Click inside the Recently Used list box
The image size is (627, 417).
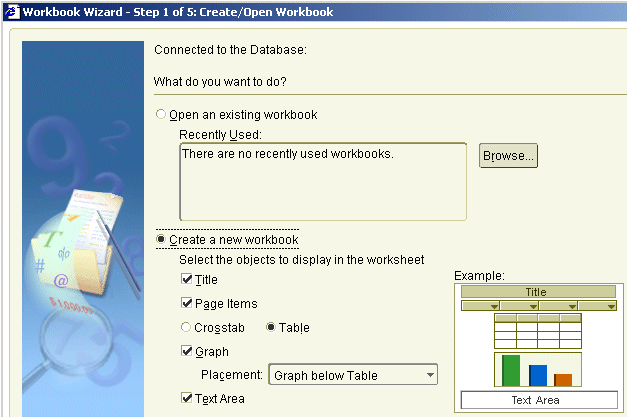click(323, 182)
